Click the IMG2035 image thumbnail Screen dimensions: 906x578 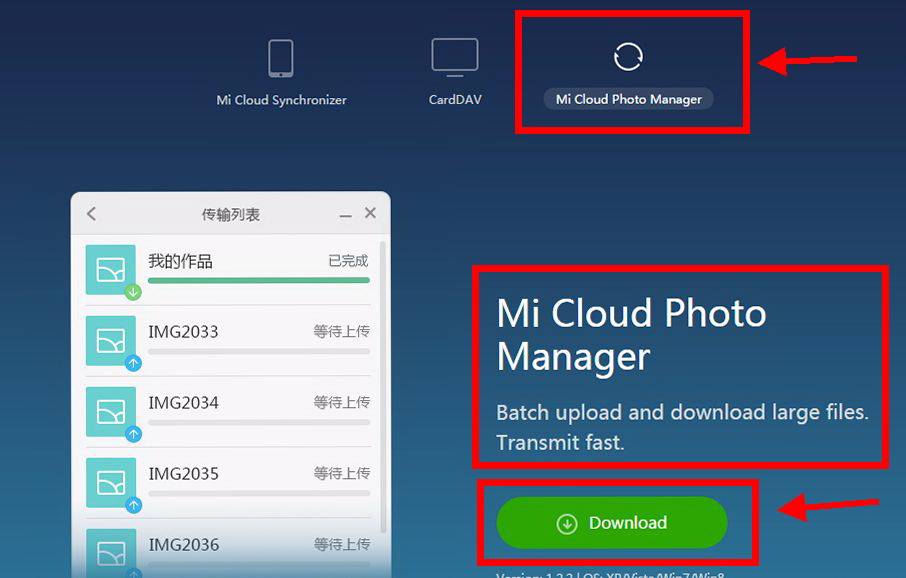(x=111, y=483)
